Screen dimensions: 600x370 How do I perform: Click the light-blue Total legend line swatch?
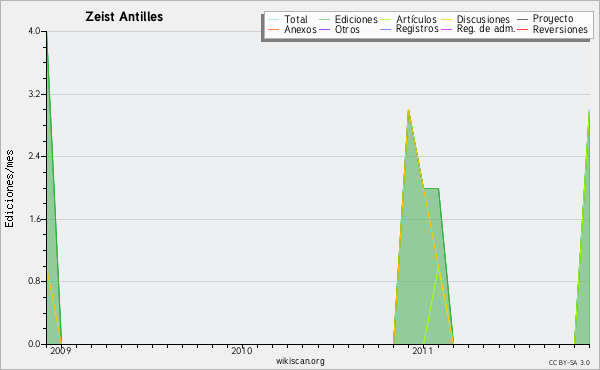[274, 20]
